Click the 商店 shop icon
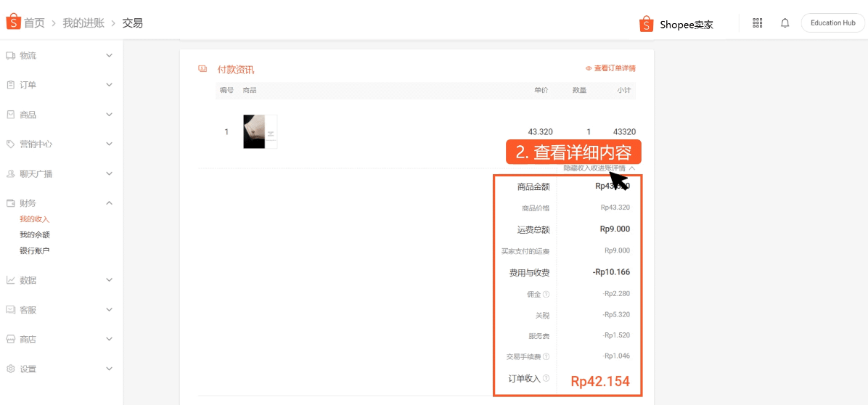The width and height of the screenshot is (868, 405). pos(10,339)
